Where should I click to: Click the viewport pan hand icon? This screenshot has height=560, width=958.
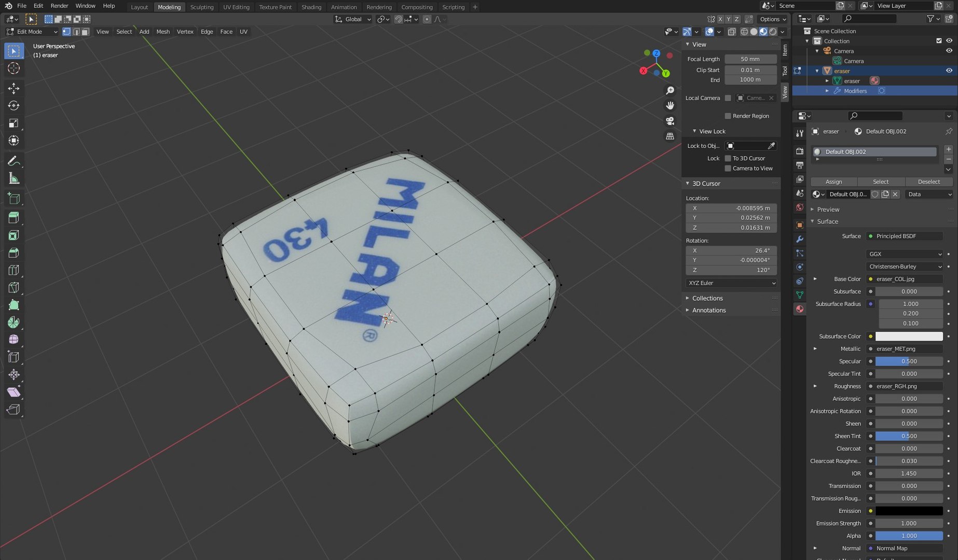click(x=670, y=106)
